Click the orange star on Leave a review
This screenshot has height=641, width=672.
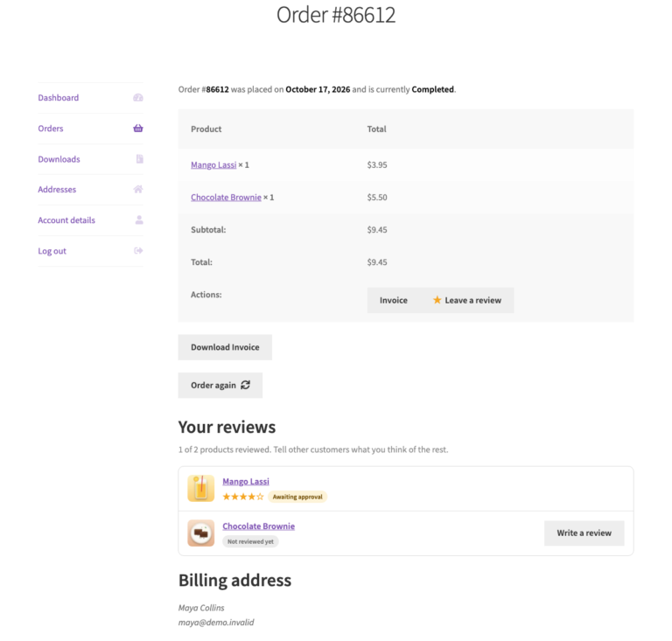[437, 300]
